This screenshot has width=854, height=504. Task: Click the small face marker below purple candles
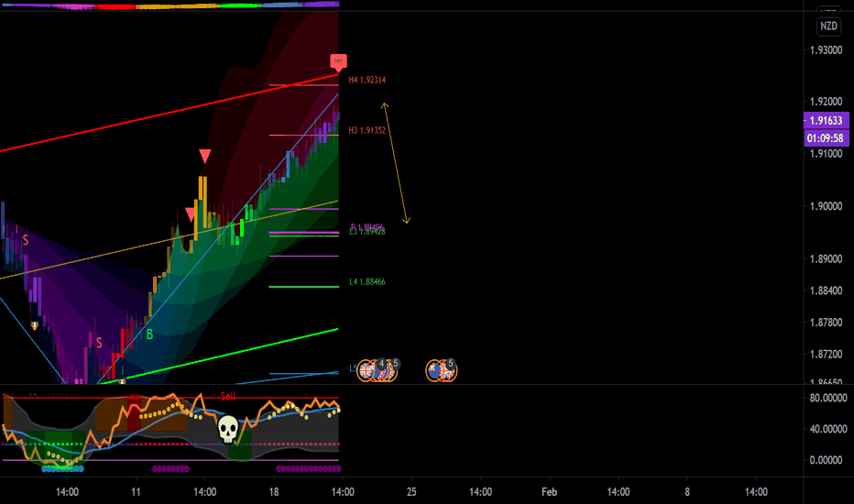coord(35,325)
